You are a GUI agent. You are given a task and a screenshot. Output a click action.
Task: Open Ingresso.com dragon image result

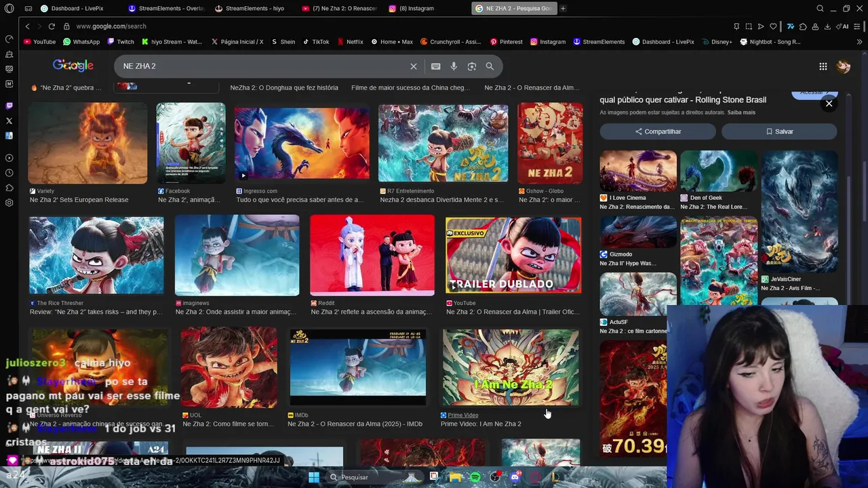302,143
